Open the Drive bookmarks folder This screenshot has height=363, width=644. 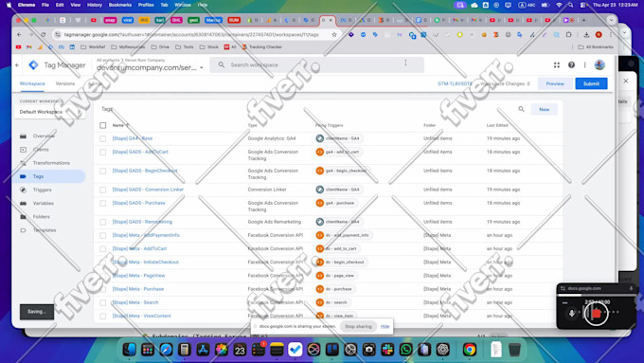(160, 47)
